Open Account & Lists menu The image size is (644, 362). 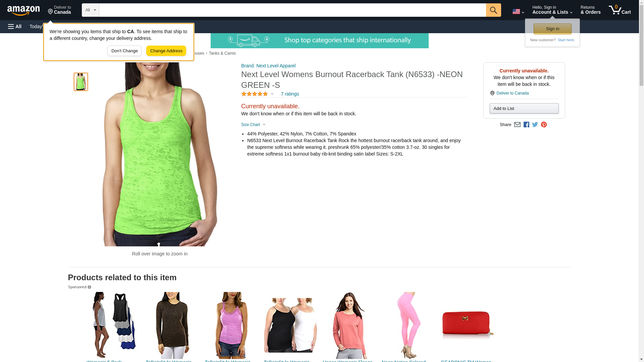tap(552, 10)
